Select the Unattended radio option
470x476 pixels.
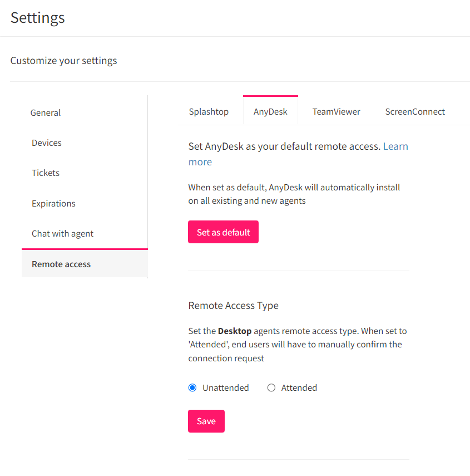click(x=192, y=387)
